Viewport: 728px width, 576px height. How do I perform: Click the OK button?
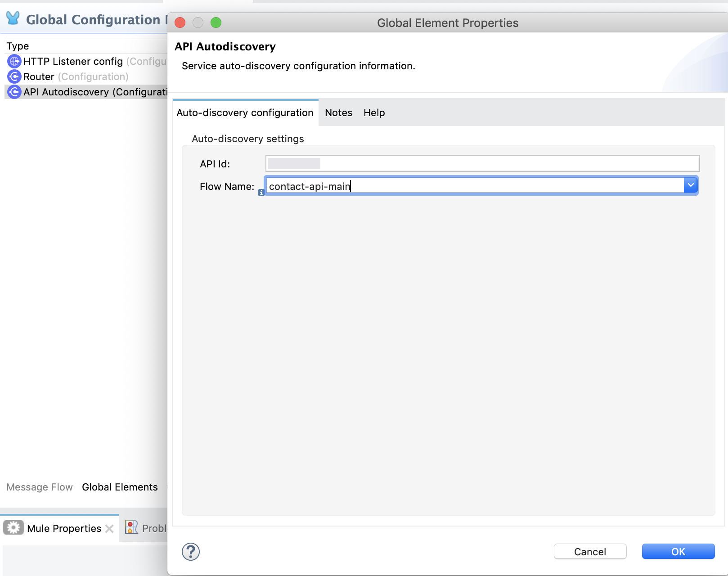point(679,551)
